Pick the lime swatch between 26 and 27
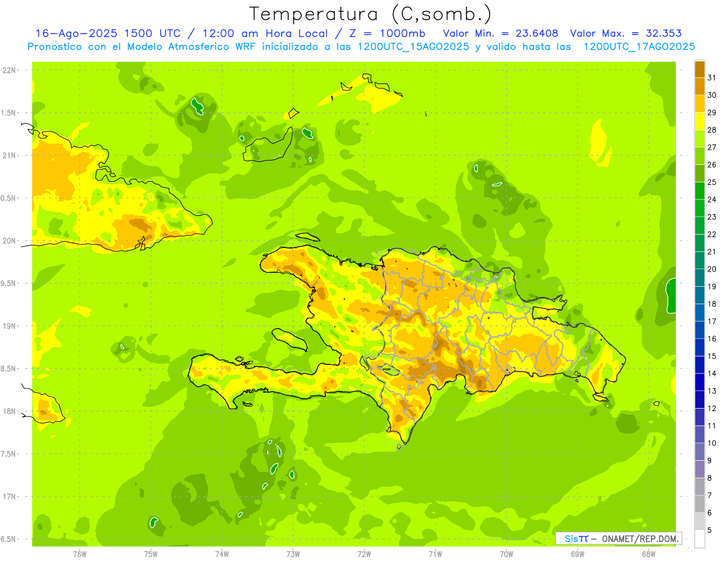Viewport: 728px width, 562px height. (x=699, y=156)
